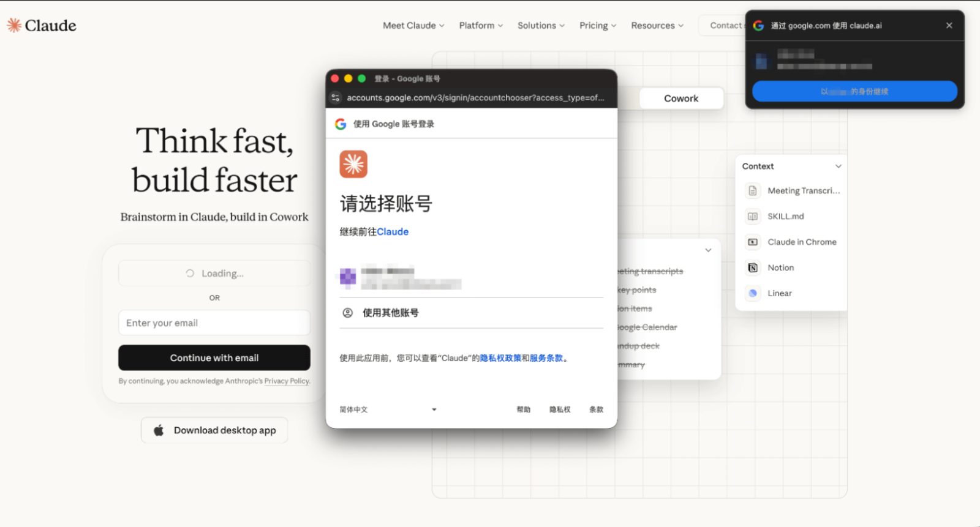980x527 pixels.
Task: Click the 隐私权 footer link
Action: pyautogui.click(x=560, y=409)
